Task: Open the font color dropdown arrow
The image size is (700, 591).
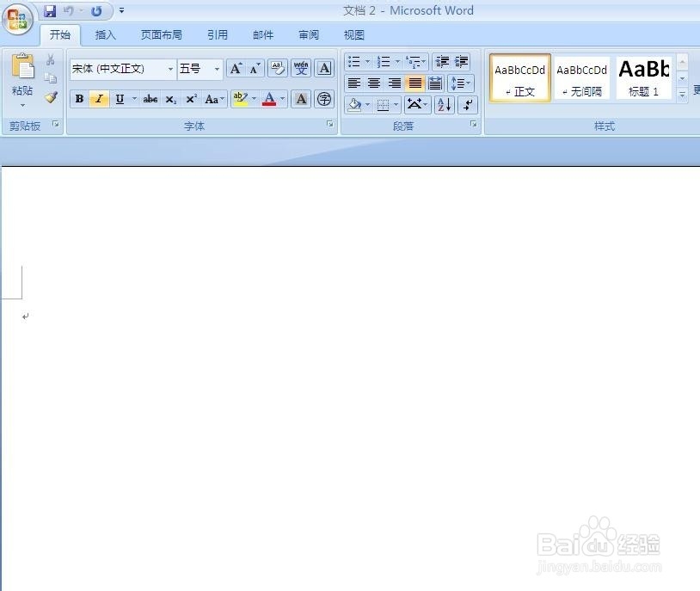Action: coord(283,99)
